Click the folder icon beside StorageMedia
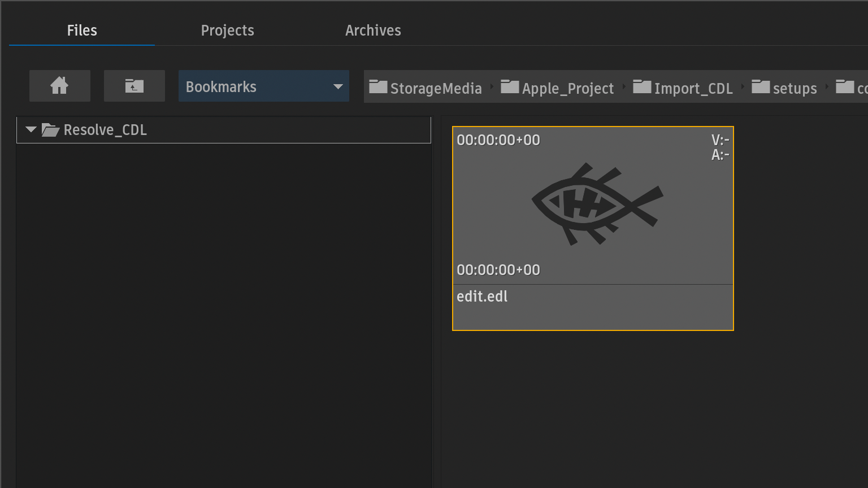Image resolution: width=868 pixels, height=488 pixels. [378, 87]
